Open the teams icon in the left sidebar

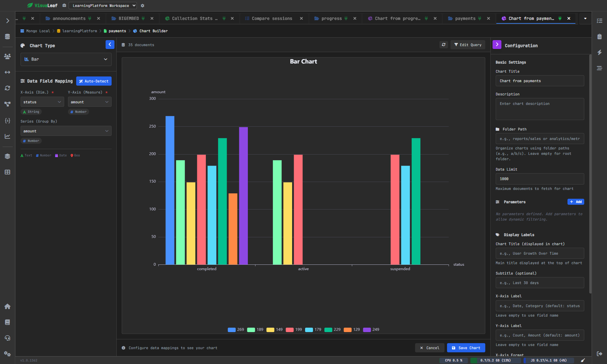[x=7, y=56]
